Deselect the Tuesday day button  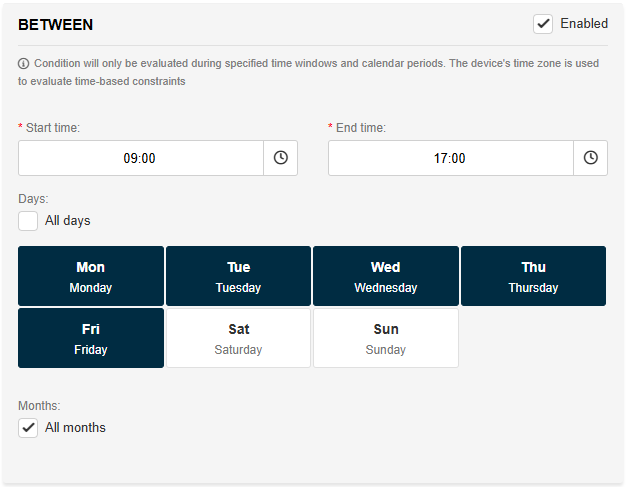click(238, 276)
